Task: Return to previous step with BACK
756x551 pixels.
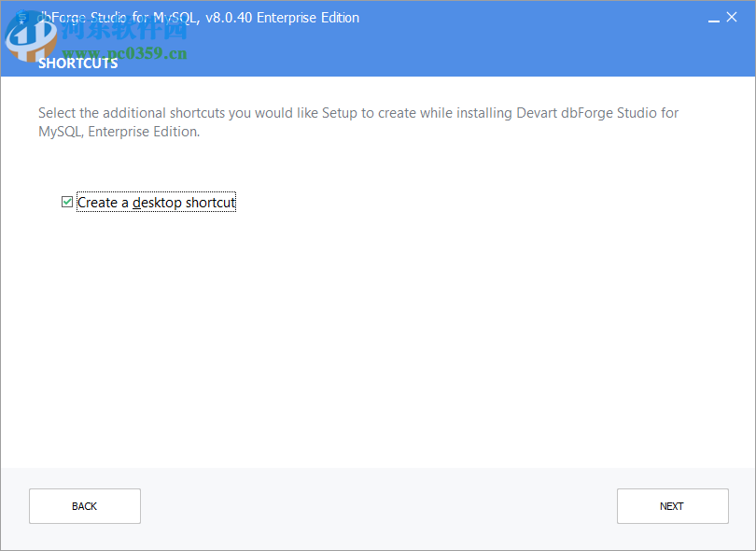Action: (x=84, y=506)
